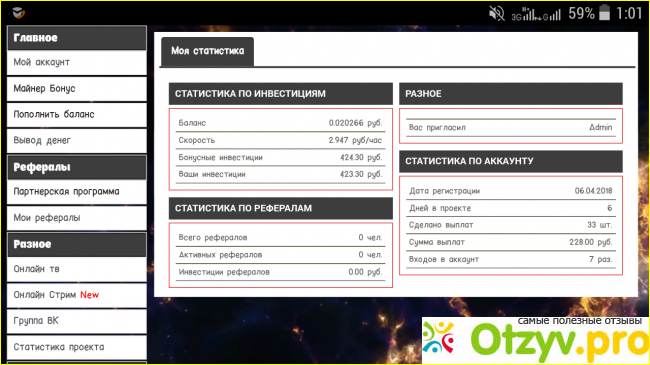Click the Баланс value row
Image resolution: width=650 pixels, height=365 pixels.
pos(280,123)
